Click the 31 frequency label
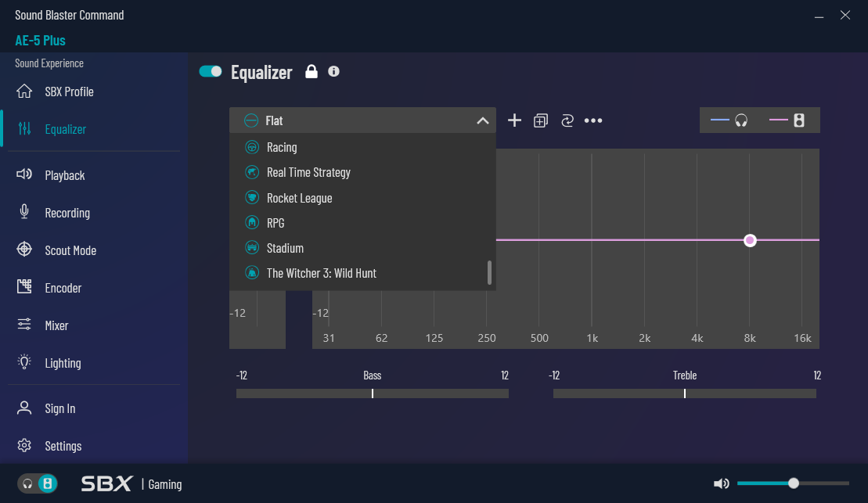 pyautogui.click(x=329, y=338)
